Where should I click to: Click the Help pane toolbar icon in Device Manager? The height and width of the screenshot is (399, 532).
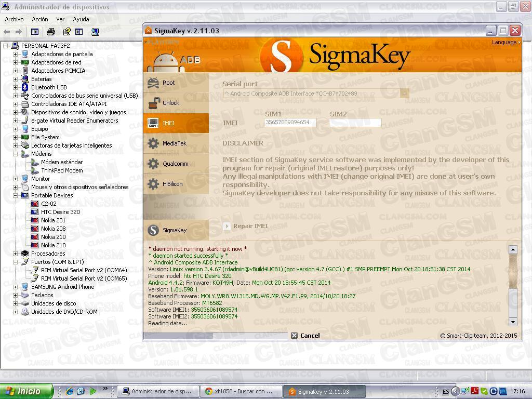tap(79, 32)
